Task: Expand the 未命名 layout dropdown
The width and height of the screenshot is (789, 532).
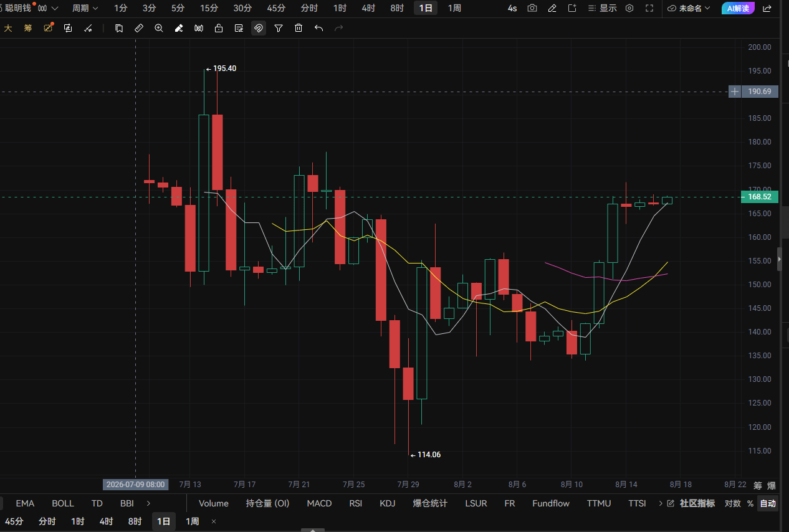Action: (689, 8)
